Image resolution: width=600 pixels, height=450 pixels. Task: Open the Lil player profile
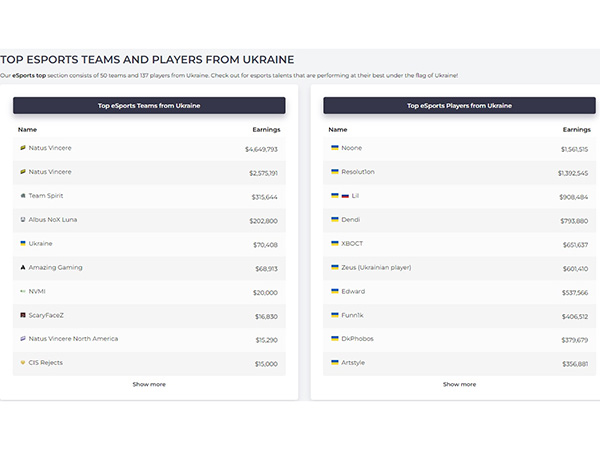point(355,196)
